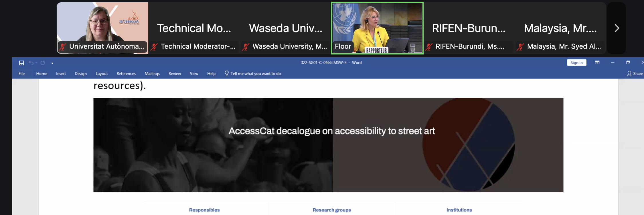This screenshot has width=644, height=215.
Task: Click the Research groups link
Action: (332, 210)
